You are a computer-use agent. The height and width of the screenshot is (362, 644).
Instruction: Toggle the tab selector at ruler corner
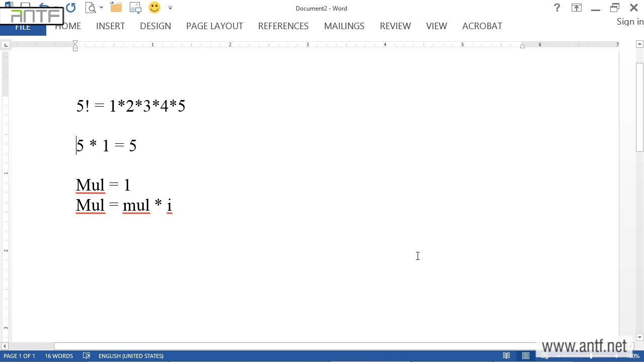pyautogui.click(x=6, y=45)
